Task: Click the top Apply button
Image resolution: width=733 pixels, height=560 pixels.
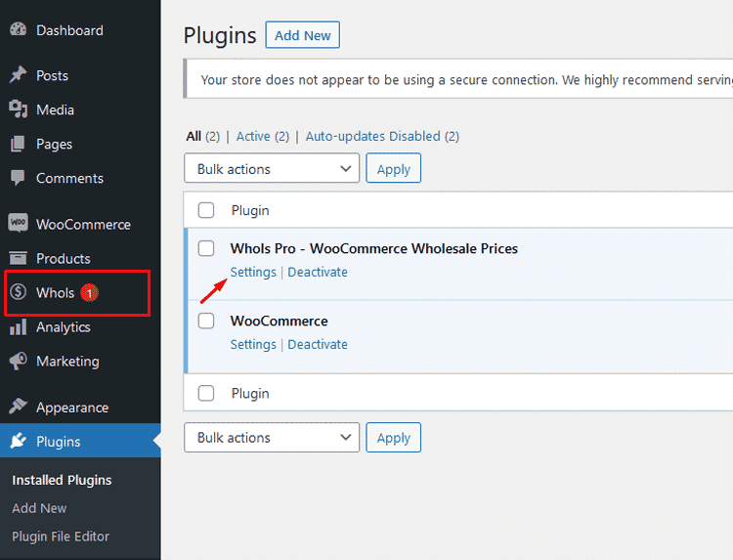Action: pos(394,168)
